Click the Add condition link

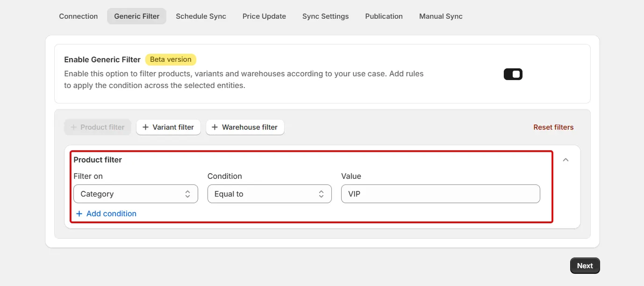pos(106,213)
